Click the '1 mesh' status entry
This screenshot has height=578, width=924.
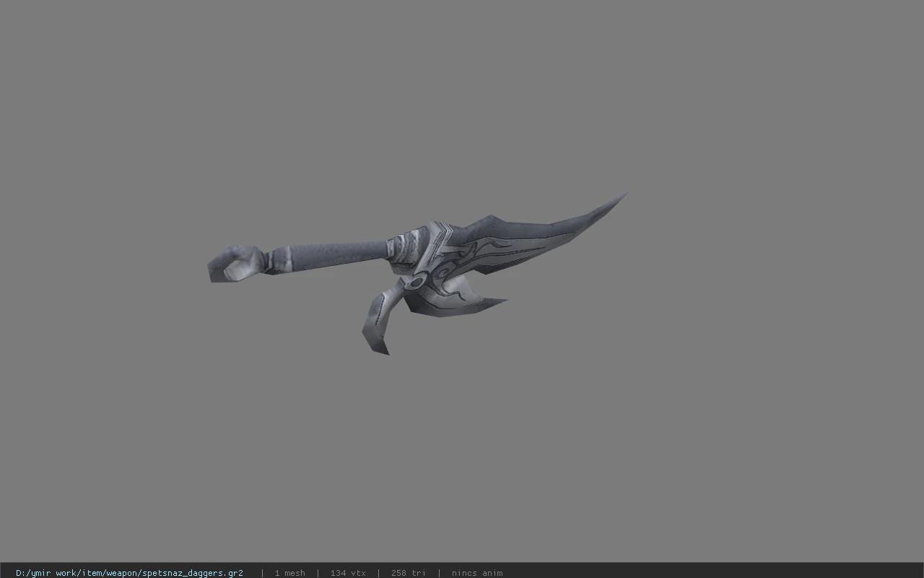tap(289, 573)
